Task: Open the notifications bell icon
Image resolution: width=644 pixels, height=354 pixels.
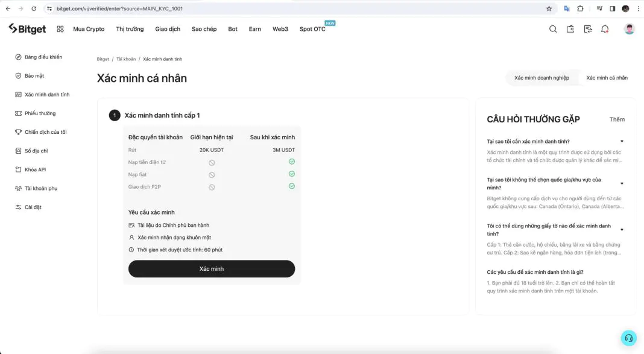Action: pyautogui.click(x=605, y=29)
